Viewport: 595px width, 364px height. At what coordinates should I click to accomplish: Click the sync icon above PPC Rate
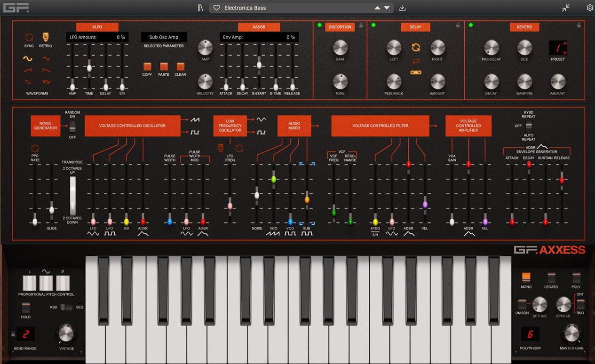pyautogui.click(x=35, y=149)
